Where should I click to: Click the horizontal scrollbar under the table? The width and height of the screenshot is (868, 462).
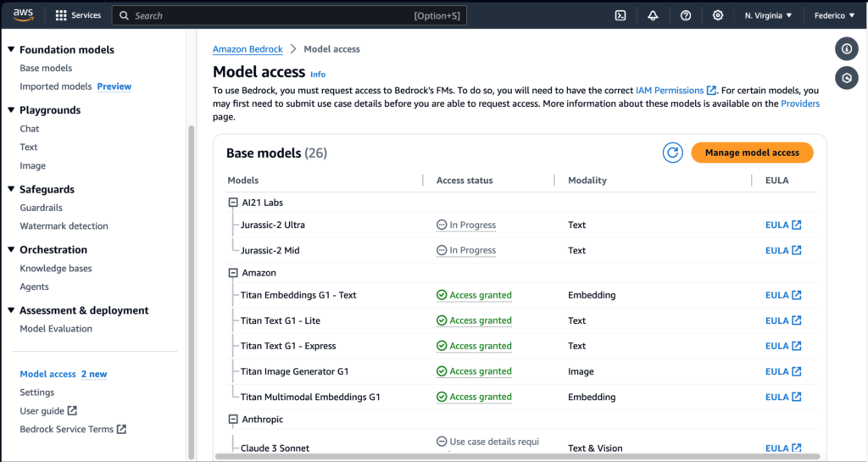[x=509, y=456]
